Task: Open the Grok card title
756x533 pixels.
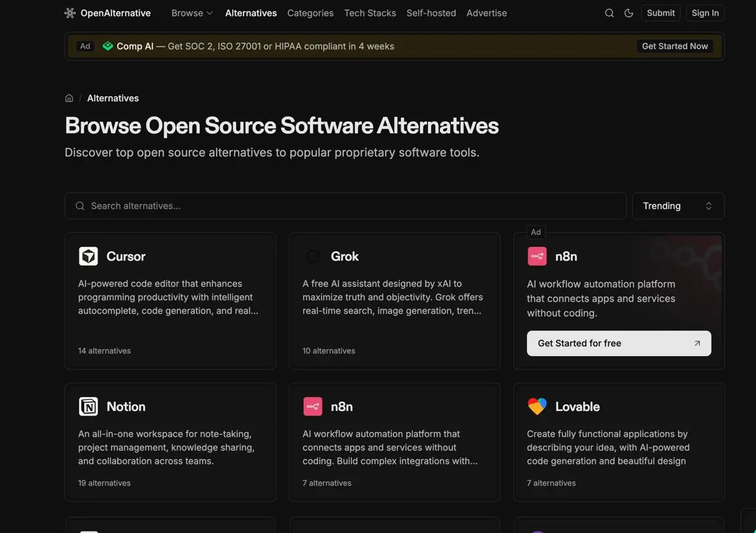Action: point(344,256)
